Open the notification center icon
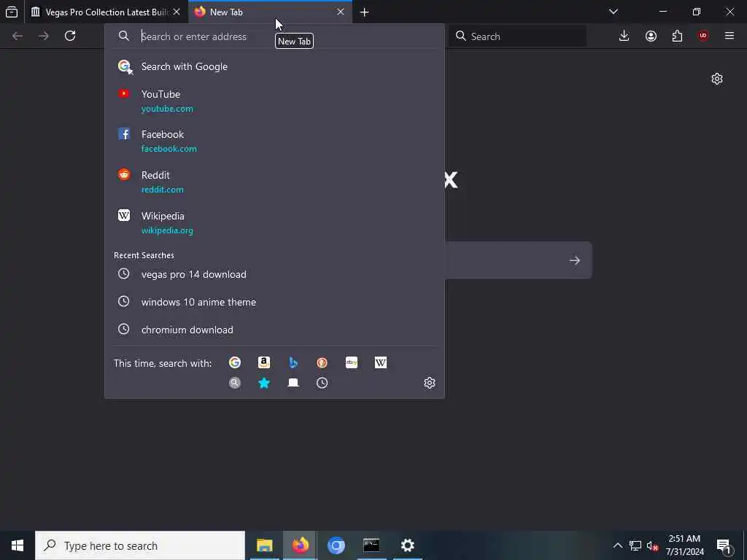The width and height of the screenshot is (747, 560). tap(724, 545)
